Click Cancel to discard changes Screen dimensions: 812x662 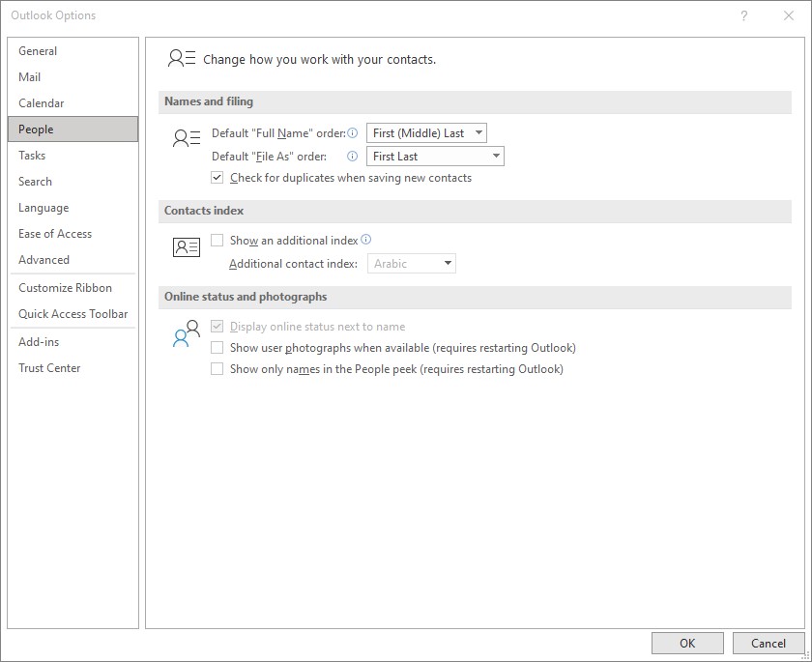[768, 643]
